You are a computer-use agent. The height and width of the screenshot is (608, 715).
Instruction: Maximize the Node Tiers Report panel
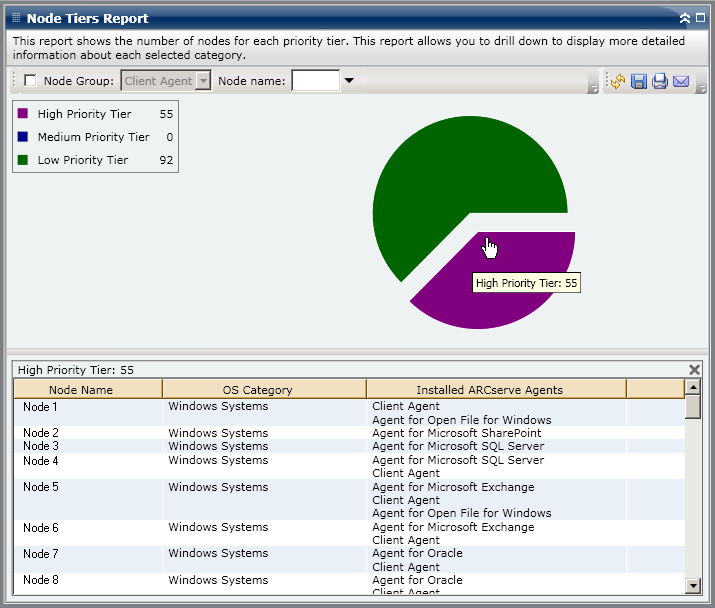tap(700, 18)
